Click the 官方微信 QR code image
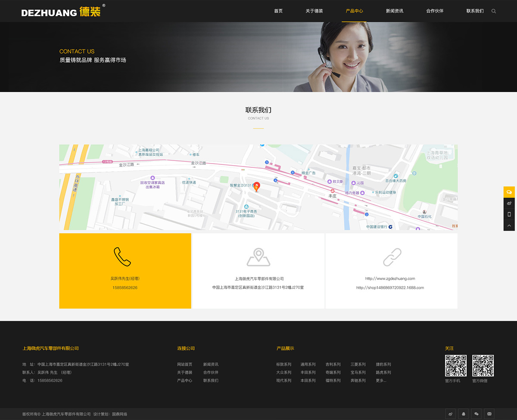The width and height of the screenshot is (517, 420). tap(483, 366)
